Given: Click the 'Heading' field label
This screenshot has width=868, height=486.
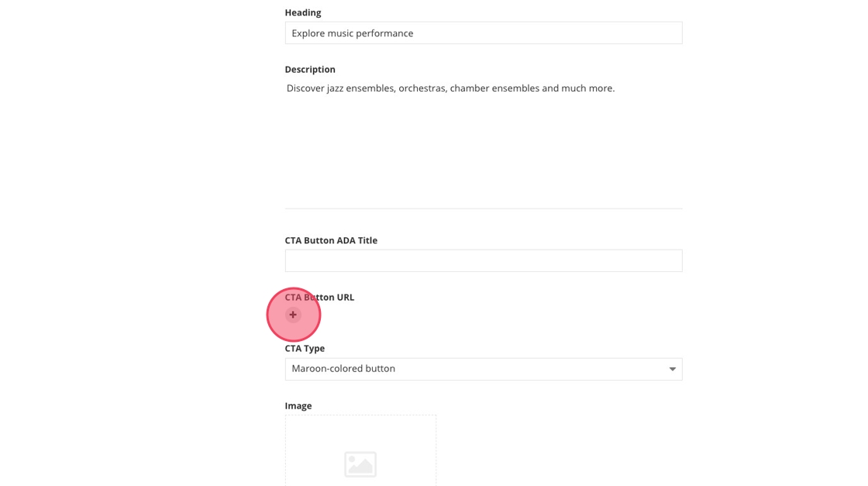Looking at the screenshot, I should (x=302, y=12).
